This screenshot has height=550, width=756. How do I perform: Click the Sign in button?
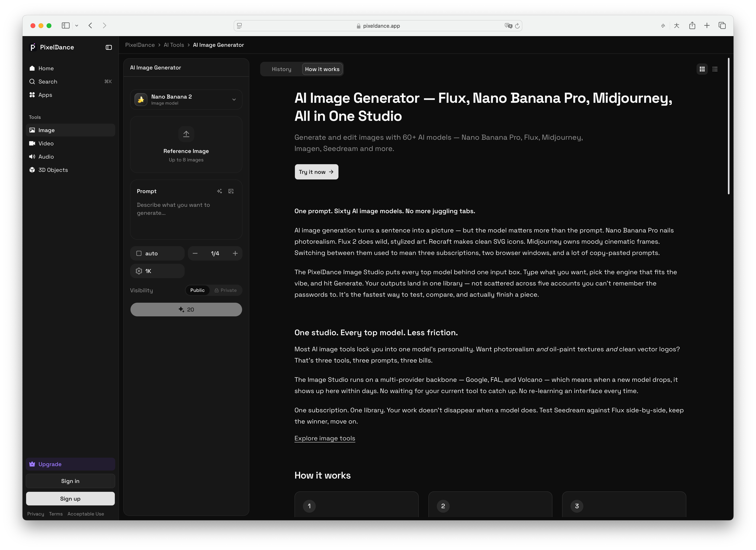click(x=70, y=481)
